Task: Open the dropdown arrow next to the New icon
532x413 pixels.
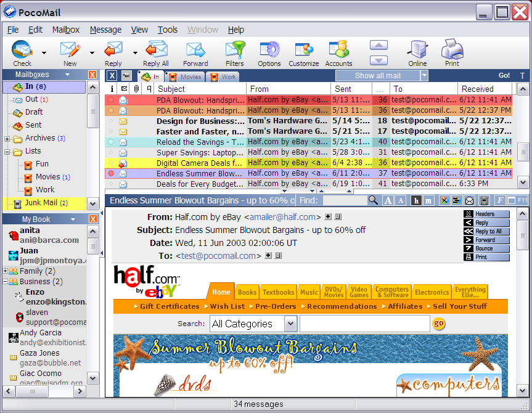Action: (x=92, y=52)
